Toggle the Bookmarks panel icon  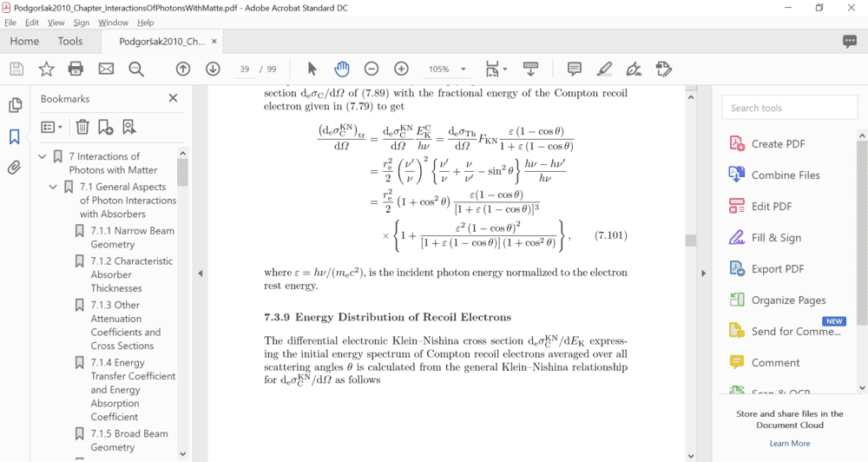pyautogui.click(x=15, y=136)
